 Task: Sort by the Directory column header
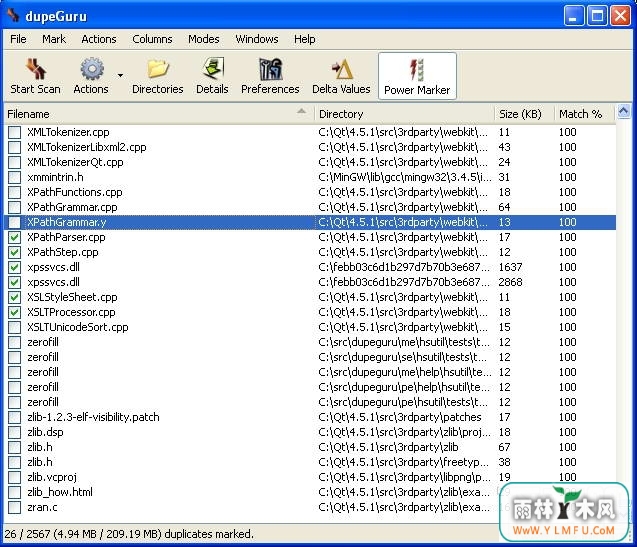point(404,114)
